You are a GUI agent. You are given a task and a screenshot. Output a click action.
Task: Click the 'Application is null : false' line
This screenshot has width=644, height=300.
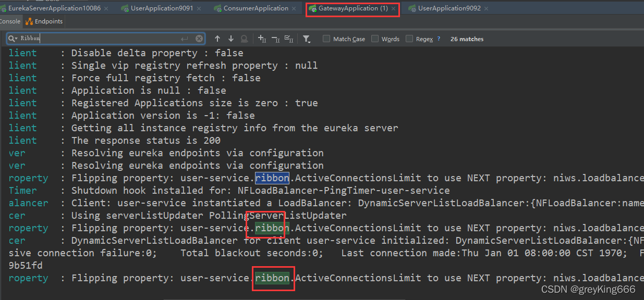pyautogui.click(x=149, y=90)
